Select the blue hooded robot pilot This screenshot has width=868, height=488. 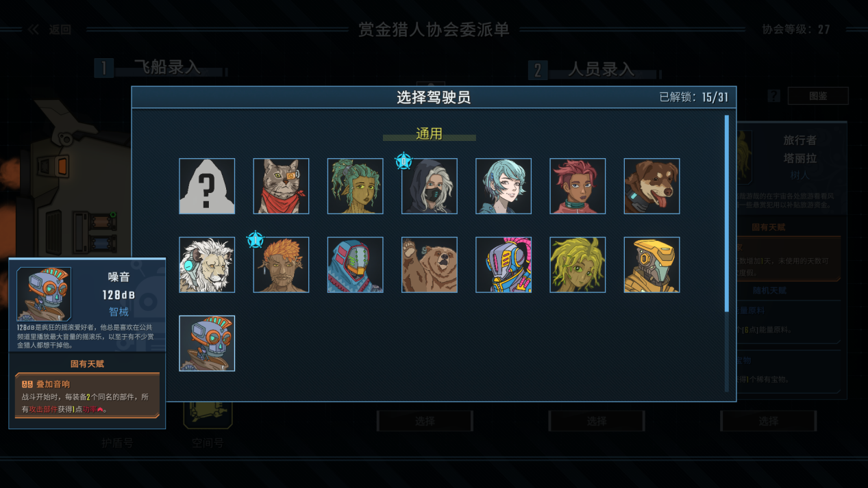pos(355,265)
